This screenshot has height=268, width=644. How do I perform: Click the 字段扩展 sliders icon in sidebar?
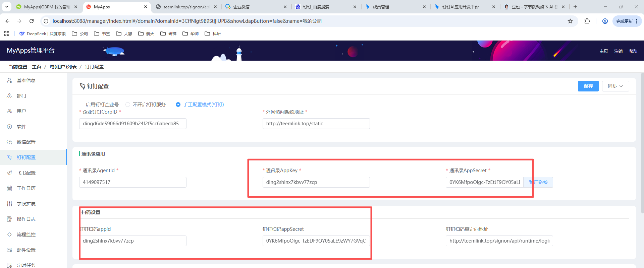tap(9, 204)
